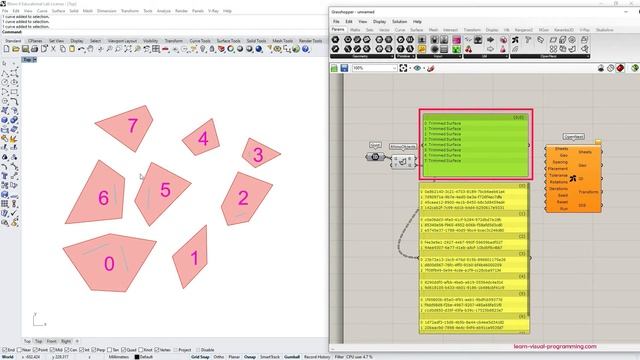Click pink color swatch component icon in Input group
Screen dimensions: 640x360
click(456, 40)
